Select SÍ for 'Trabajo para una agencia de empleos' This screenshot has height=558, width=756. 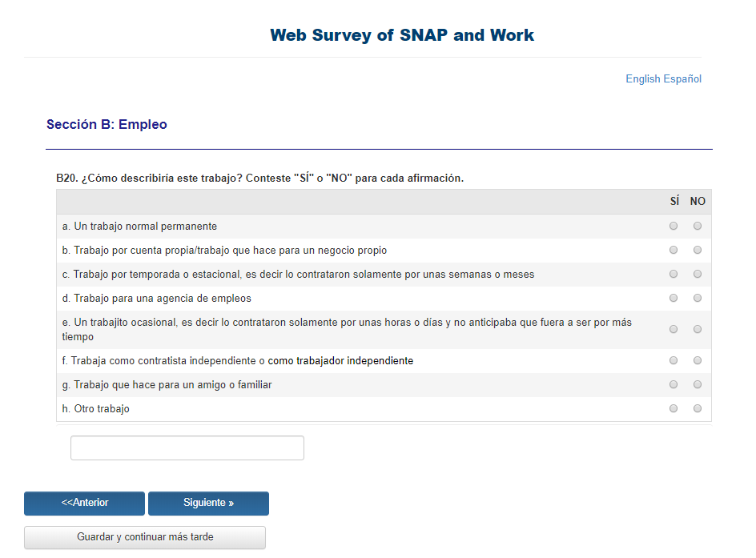[674, 299]
